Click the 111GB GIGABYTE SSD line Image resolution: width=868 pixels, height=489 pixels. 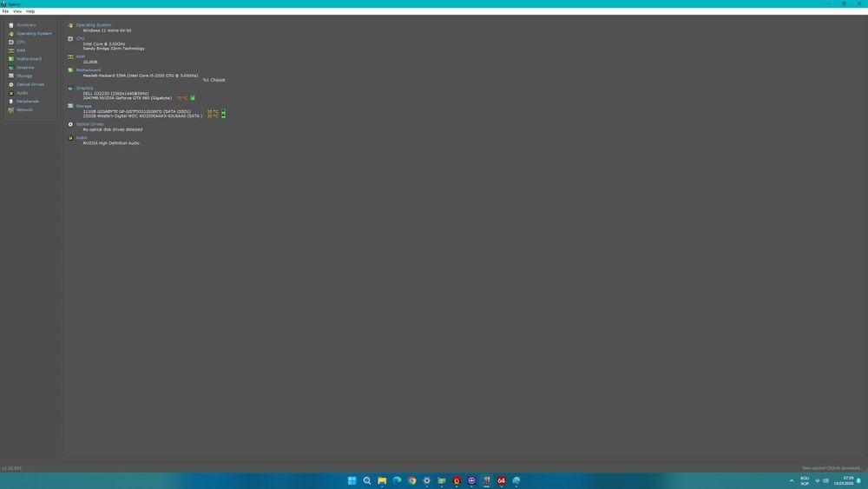[137, 111]
